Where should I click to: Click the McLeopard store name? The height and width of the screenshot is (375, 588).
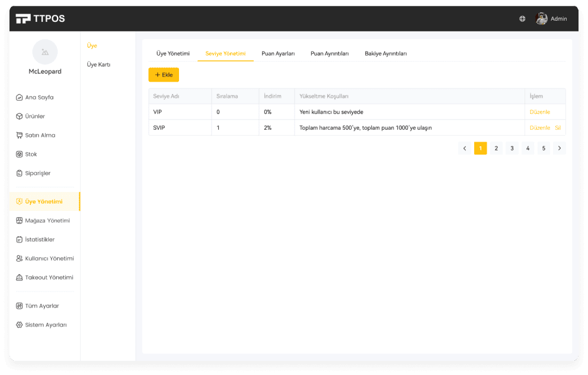pos(45,72)
